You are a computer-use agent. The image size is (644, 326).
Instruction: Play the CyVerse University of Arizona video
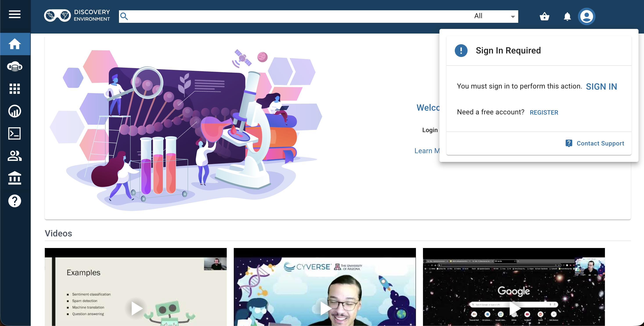325,308
